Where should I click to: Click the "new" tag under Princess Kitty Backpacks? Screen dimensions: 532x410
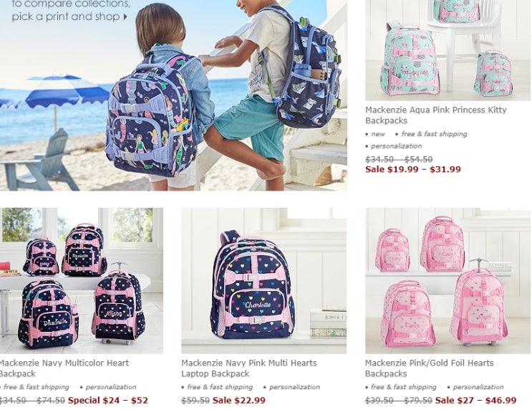click(x=377, y=134)
